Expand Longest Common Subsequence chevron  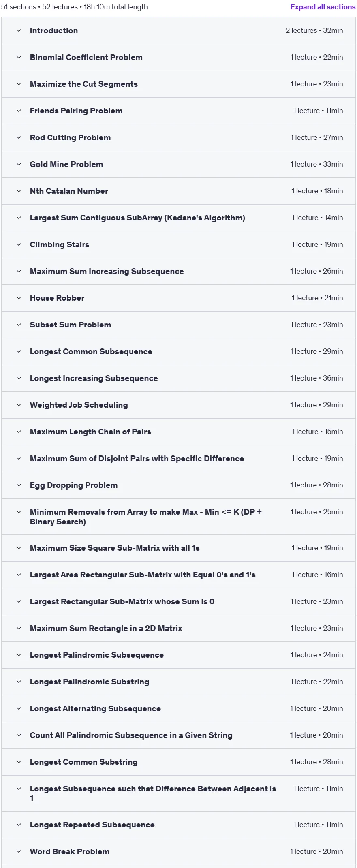click(19, 351)
